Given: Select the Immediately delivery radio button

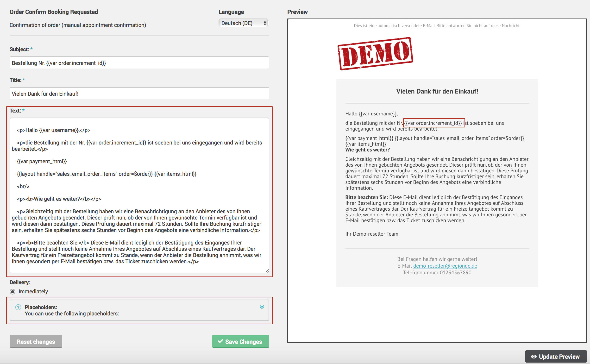Looking at the screenshot, I should (x=13, y=292).
